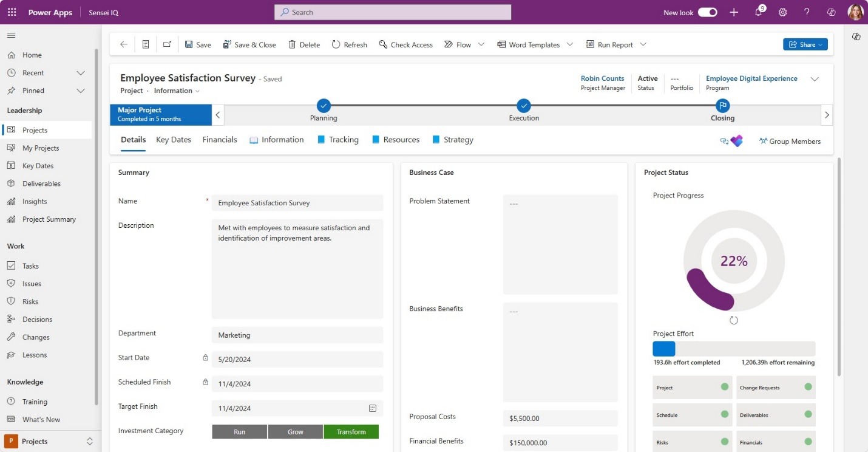Open Robin Counts project manager link
The height and width of the screenshot is (452, 868).
tap(602, 78)
